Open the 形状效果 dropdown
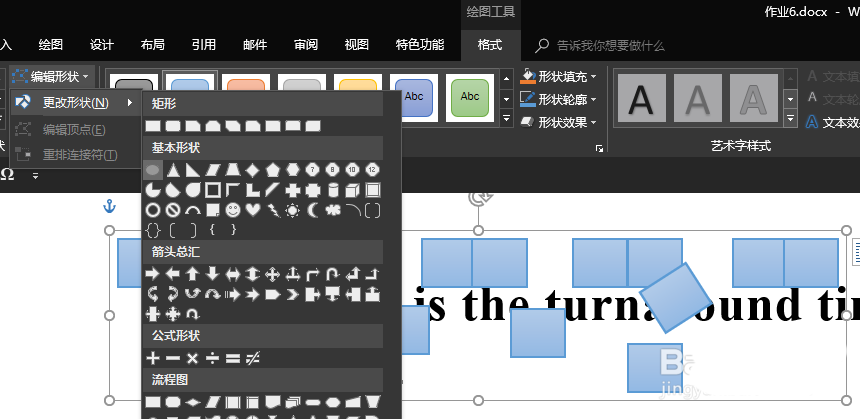860x419 pixels. click(558, 122)
